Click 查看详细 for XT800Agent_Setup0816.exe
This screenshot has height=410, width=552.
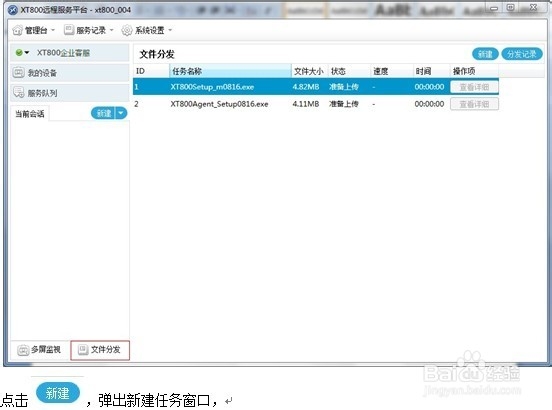click(474, 104)
